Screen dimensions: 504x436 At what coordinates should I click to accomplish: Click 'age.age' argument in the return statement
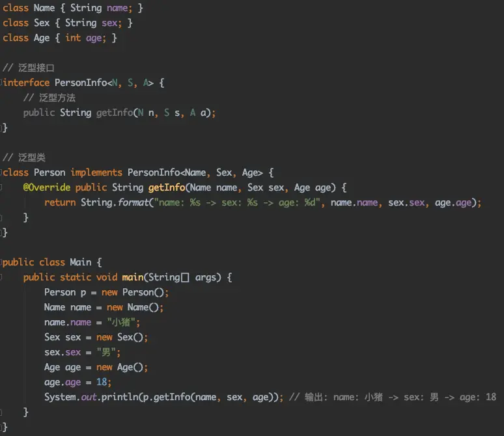pyautogui.click(x=453, y=203)
